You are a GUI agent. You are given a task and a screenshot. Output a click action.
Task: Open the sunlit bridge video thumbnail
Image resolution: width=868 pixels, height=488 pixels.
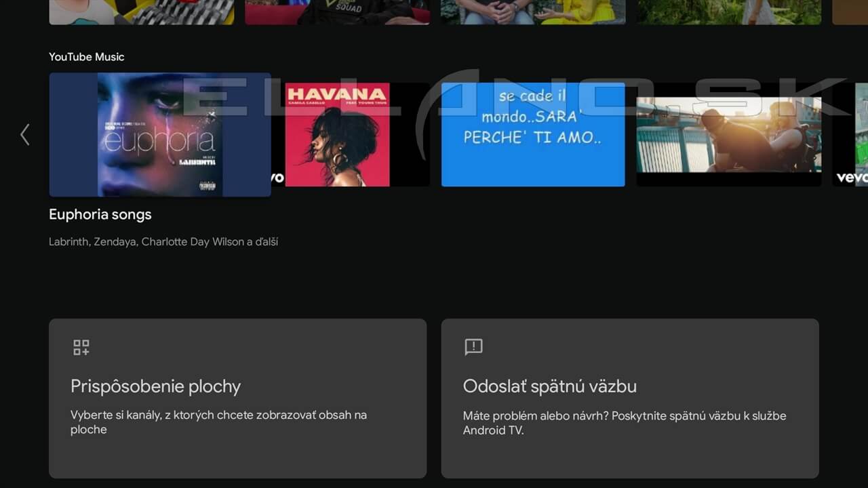[729, 134]
